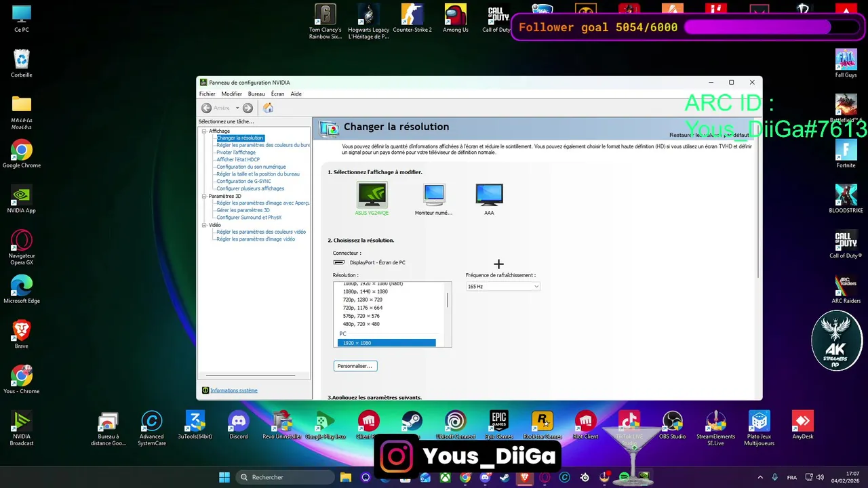Select resolution 576p, 720 × 576
Viewport: 868px width, 488px height.
click(361, 316)
